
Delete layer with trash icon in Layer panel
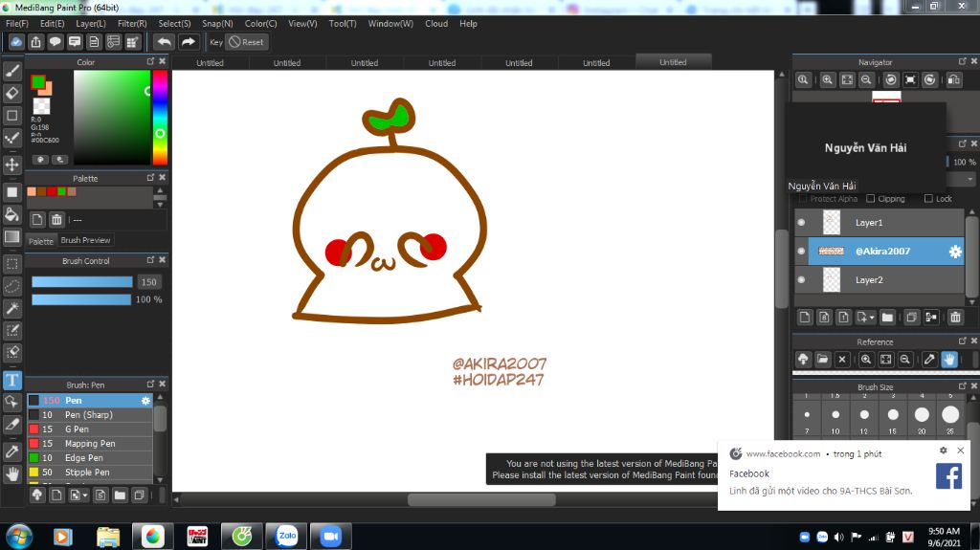(956, 318)
